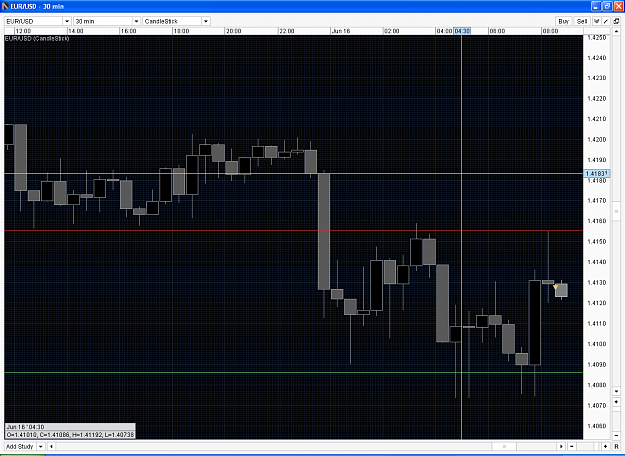Screen dimensions: 625x456
Task: Click the vertical scrollbar thumb
Action: tap(616, 211)
